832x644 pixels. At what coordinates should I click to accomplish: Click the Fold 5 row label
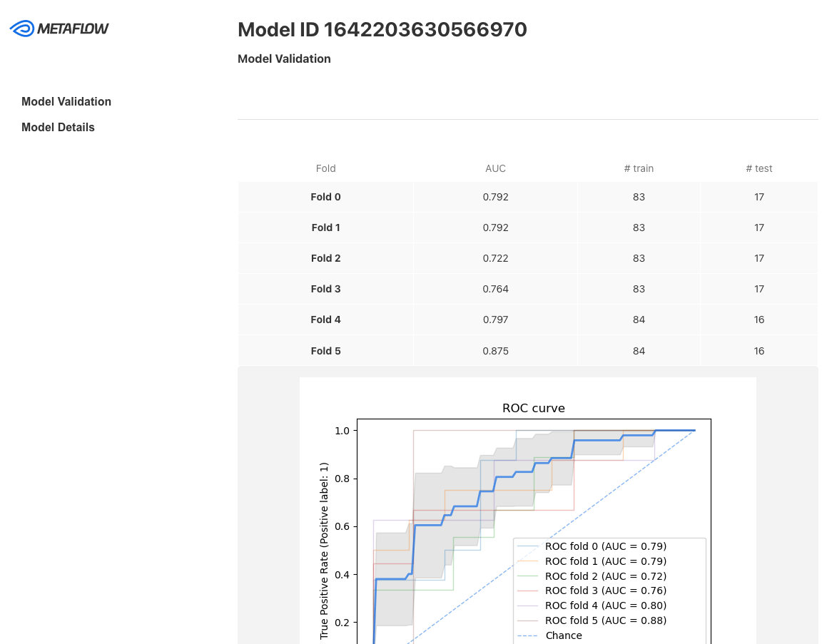(325, 351)
